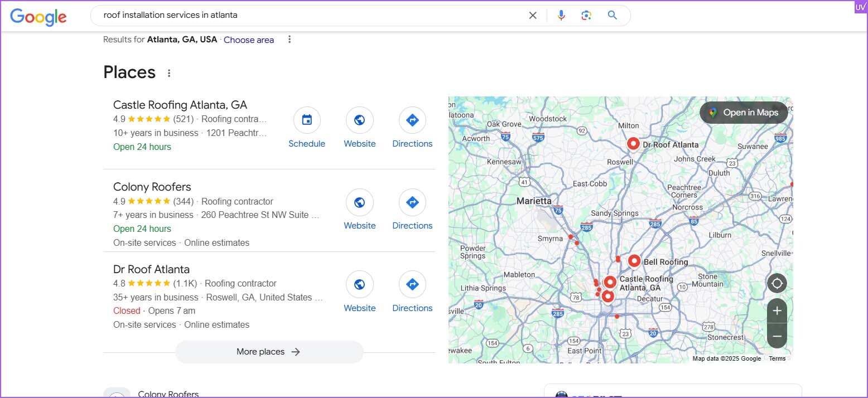Click the Website globe icon for Castle Roofing
This screenshot has height=398, width=868.
point(360,120)
